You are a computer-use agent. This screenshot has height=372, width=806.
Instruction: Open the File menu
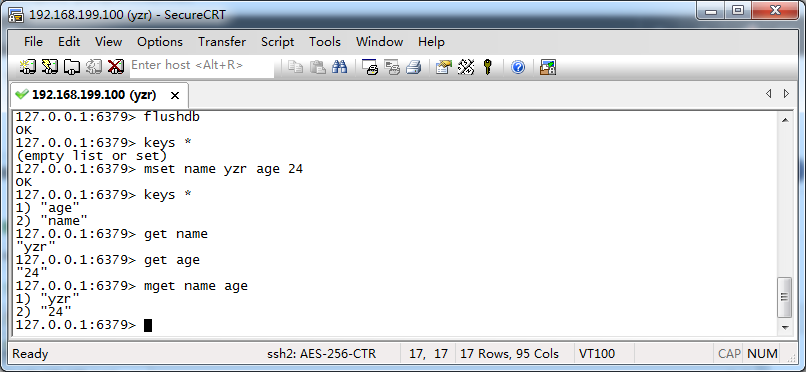coord(33,42)
